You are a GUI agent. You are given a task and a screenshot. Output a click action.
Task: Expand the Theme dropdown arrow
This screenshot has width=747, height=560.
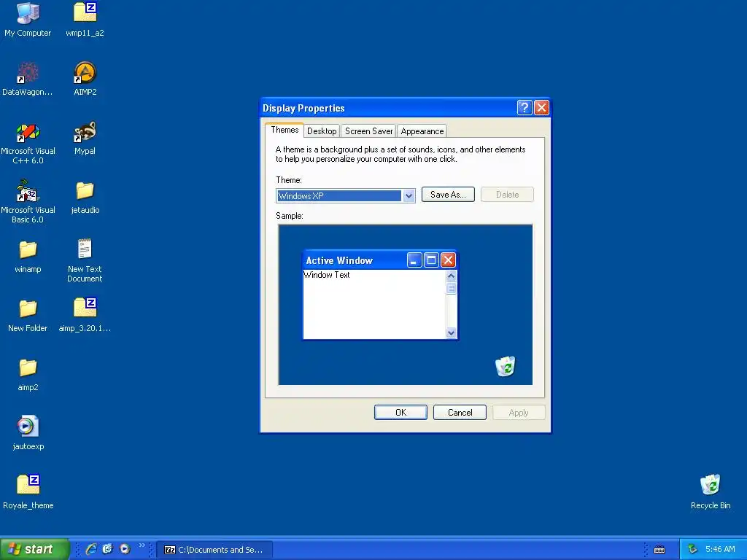coord(409,195)
